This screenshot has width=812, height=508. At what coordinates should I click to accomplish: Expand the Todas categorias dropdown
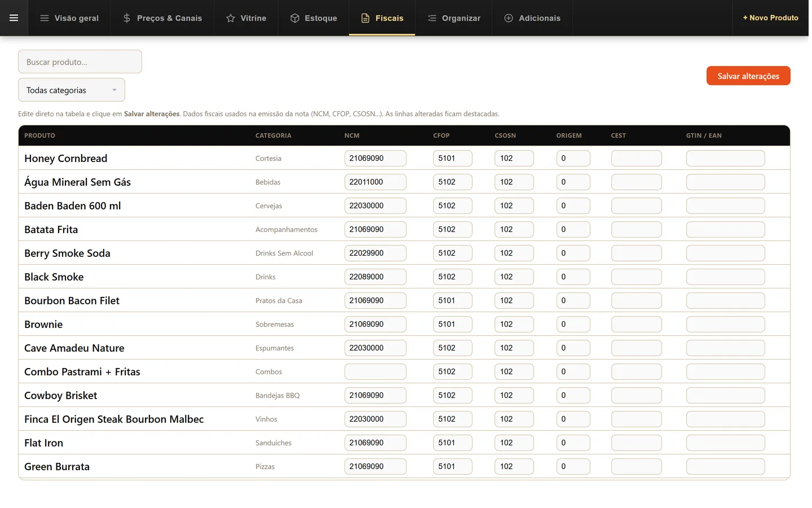(72, 90)
